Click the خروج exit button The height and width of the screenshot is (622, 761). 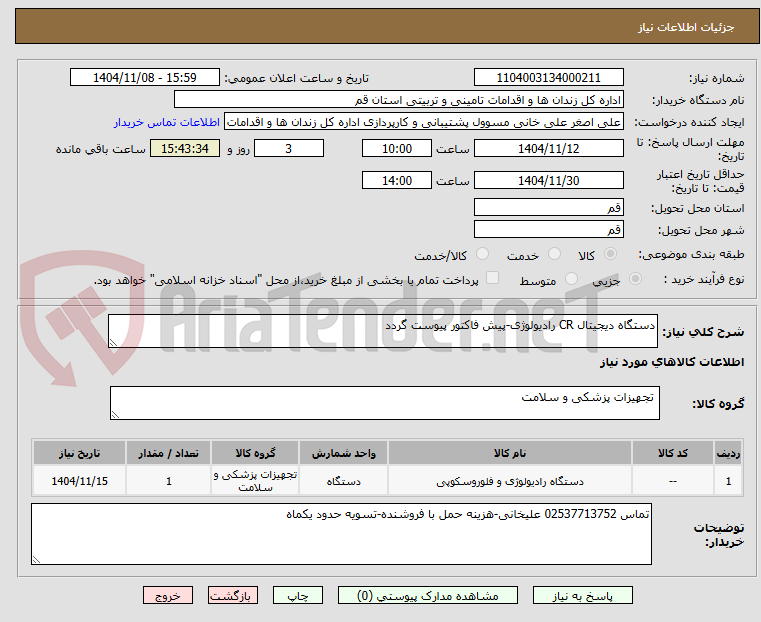click(x=168, y=595)
